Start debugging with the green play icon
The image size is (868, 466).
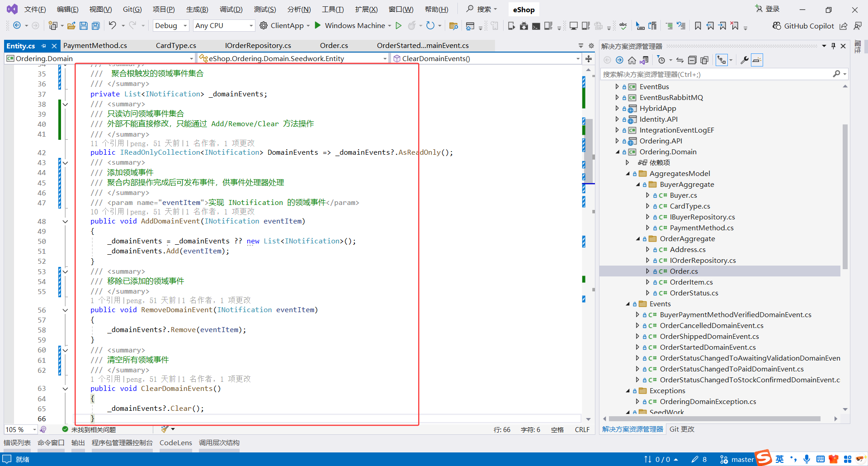tap(318, 25)
